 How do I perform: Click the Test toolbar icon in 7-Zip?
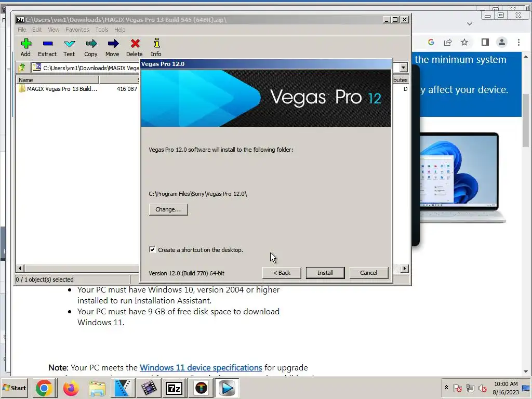69,47
